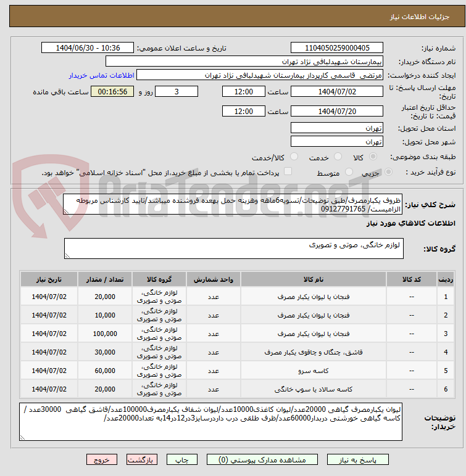Click the گروه کالا column header in table
The height and width of the screenshot is (476, 466).
tap(159, 279)
